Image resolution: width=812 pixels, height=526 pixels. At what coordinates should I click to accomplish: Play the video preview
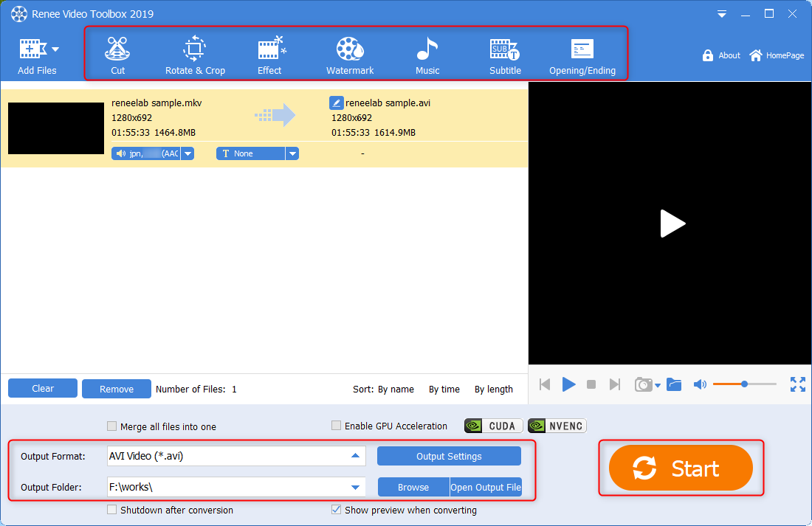tap(568, 384)
